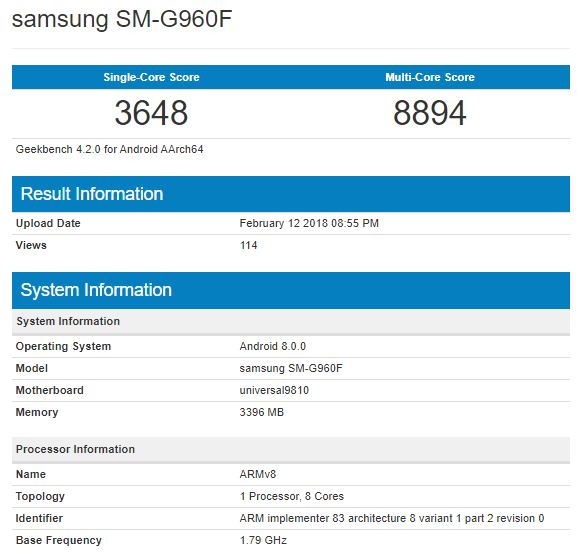Image resolution: width=587 pixels, height=554 pixels.
Task: Click the Single-Core Score header
Action: tap(151, 77)
